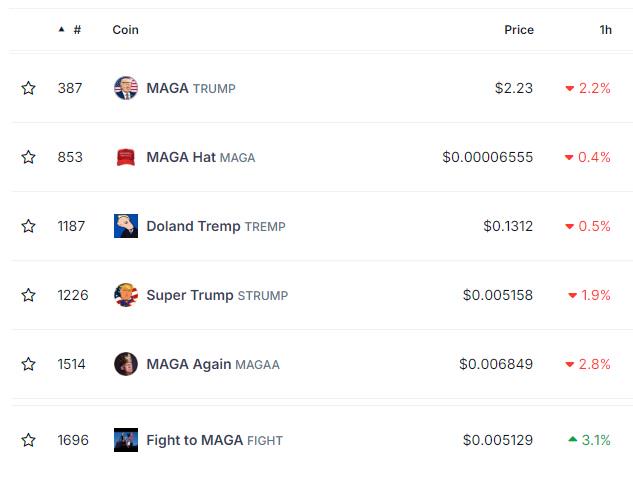The height and width of the screenshot is (482, 633).
Task: Sort by the 1h change column
Action: point(605,30)
